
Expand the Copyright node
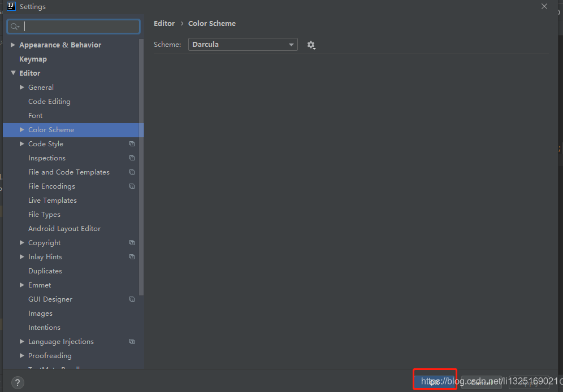pos(22,242)
